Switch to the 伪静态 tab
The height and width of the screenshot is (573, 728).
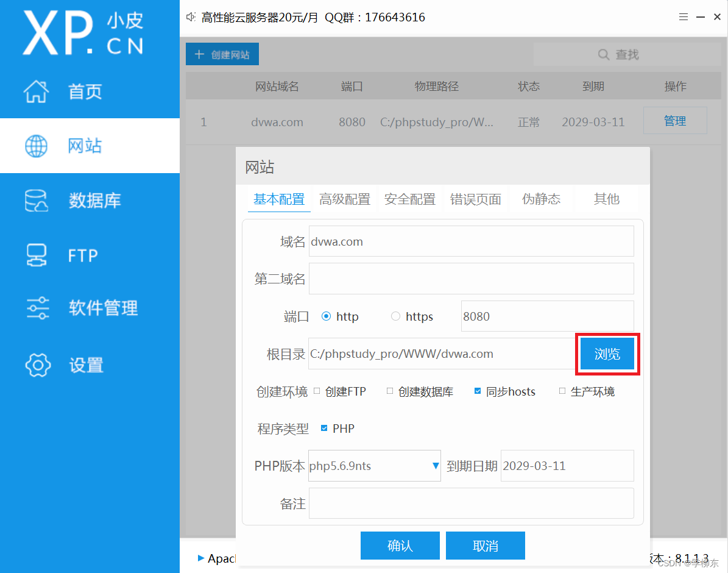pyautogui.click(x=541, y=199)
